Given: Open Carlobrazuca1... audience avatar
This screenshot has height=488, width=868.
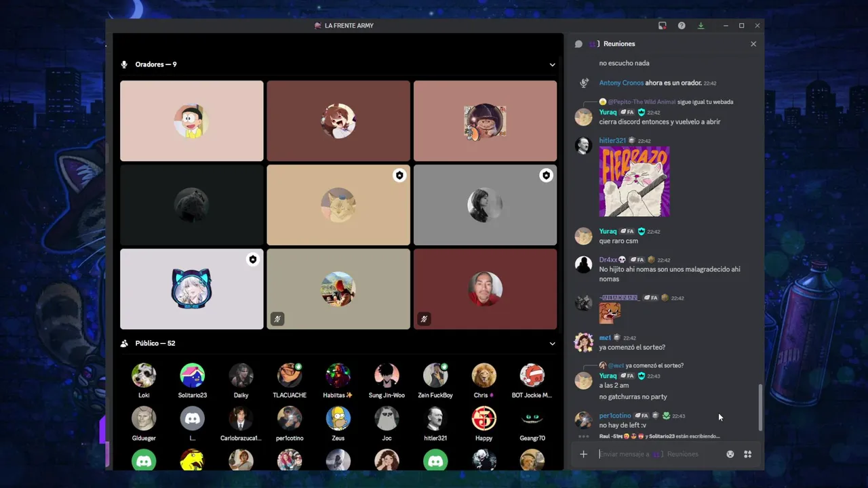Looking at the screenshot, I should (241, 419).
